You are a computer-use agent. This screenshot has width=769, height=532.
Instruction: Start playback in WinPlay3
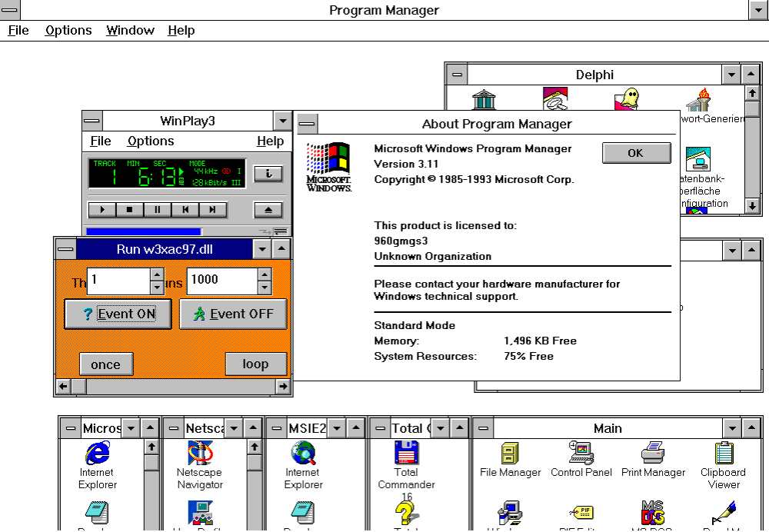click(x=102, y=210)
